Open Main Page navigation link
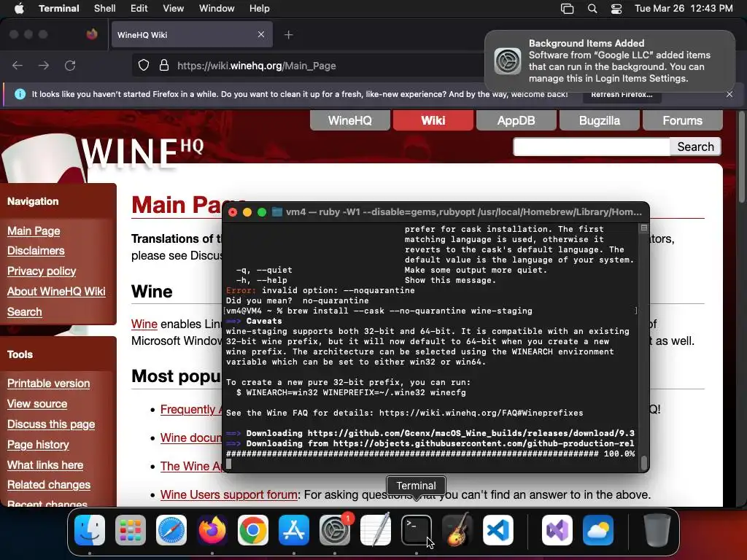 pyautogui.click(x=34, y=231)
